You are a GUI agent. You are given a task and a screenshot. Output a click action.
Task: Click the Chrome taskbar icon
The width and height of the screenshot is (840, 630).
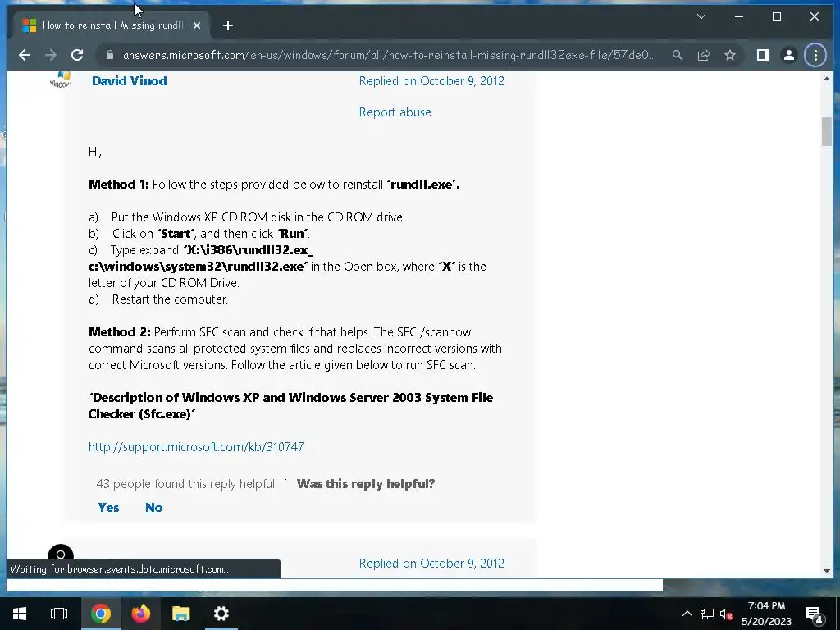coord(101,614)
